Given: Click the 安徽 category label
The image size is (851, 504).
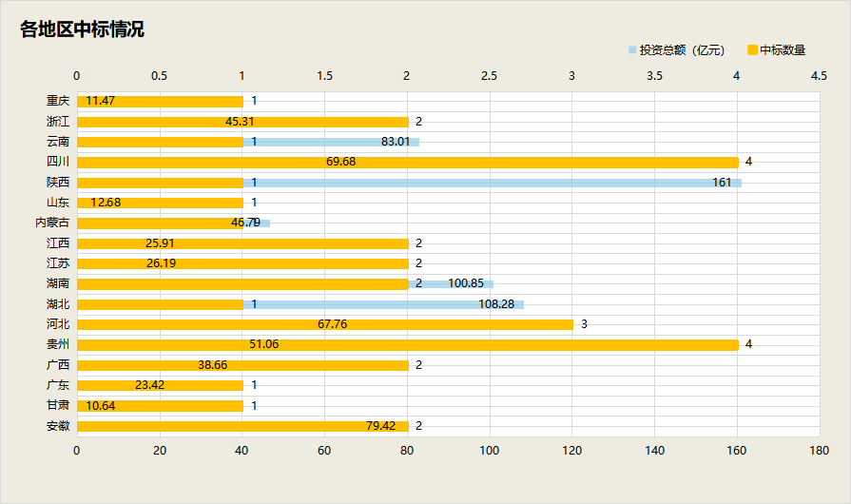Looking at the screenshot, I should pos(58,426).
